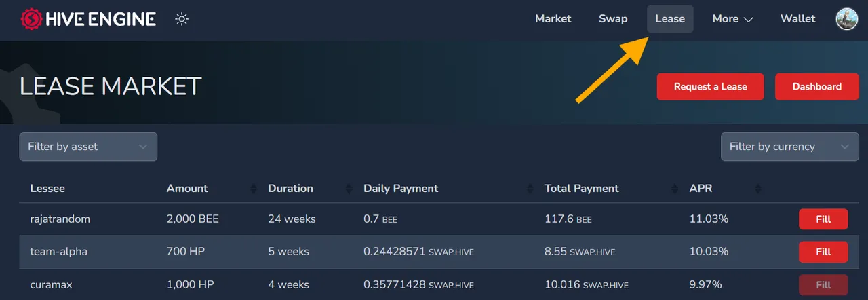Click the 5 weeks duration

click(x=288, y=252)
